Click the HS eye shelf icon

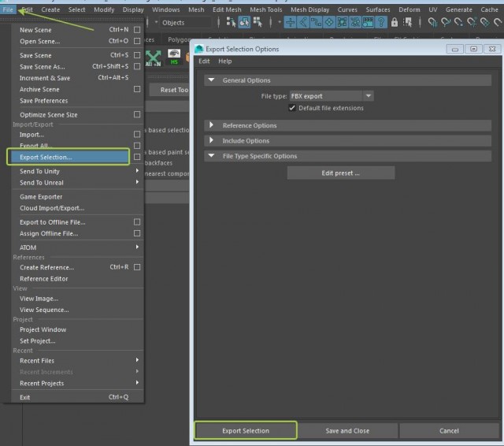coord(176,58)
